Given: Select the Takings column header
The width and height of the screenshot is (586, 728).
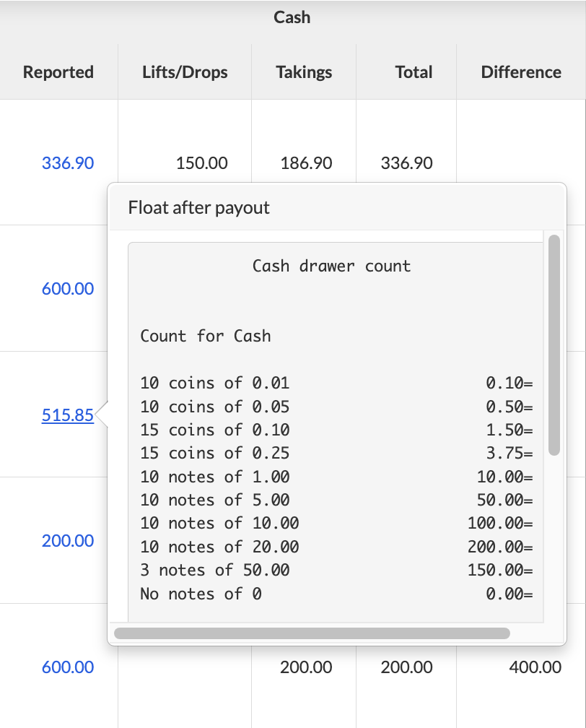Looking at the screenshot, I should (x=304, y=72).
